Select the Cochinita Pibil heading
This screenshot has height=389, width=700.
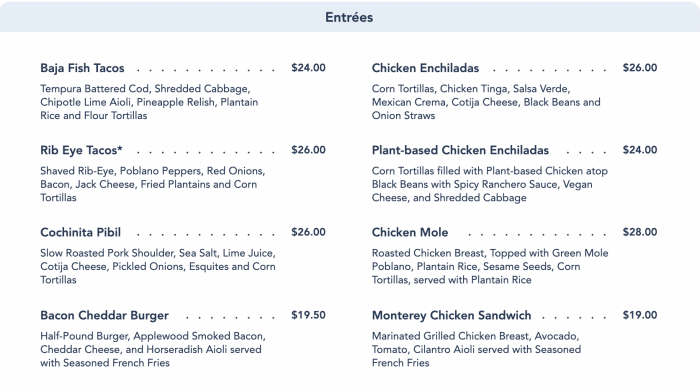pos(80,232)
